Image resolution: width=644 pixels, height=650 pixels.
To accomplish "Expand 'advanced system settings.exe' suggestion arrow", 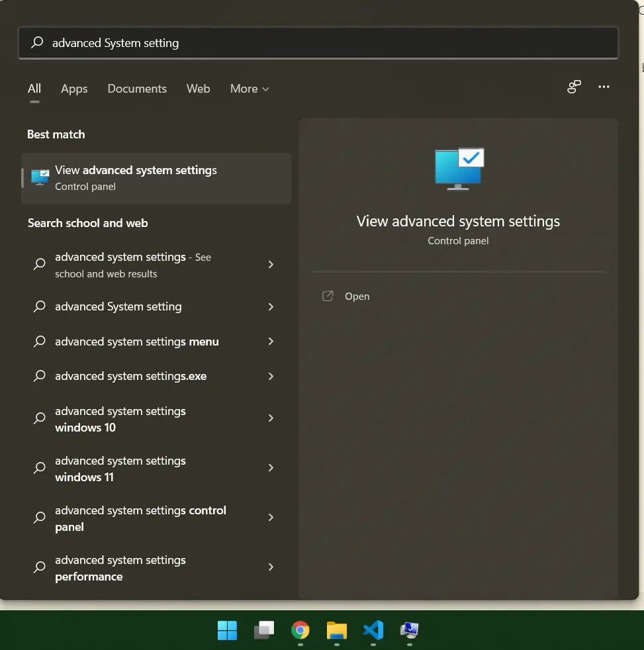I will point(271,376).
